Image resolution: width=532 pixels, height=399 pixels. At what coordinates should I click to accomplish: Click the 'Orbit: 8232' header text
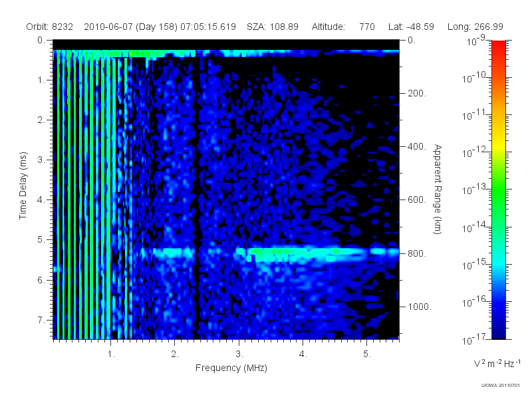point(49,27)
